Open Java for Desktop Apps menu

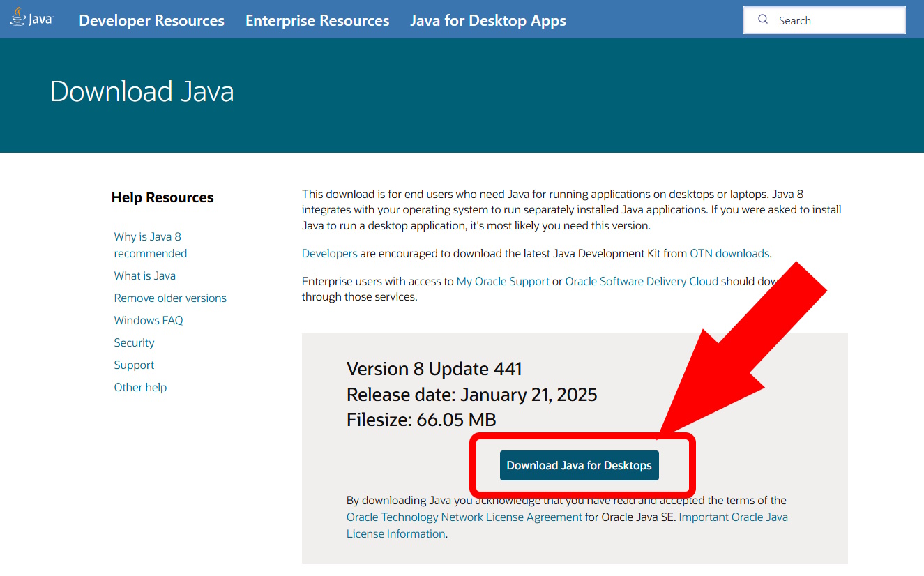tap(488, 20)
